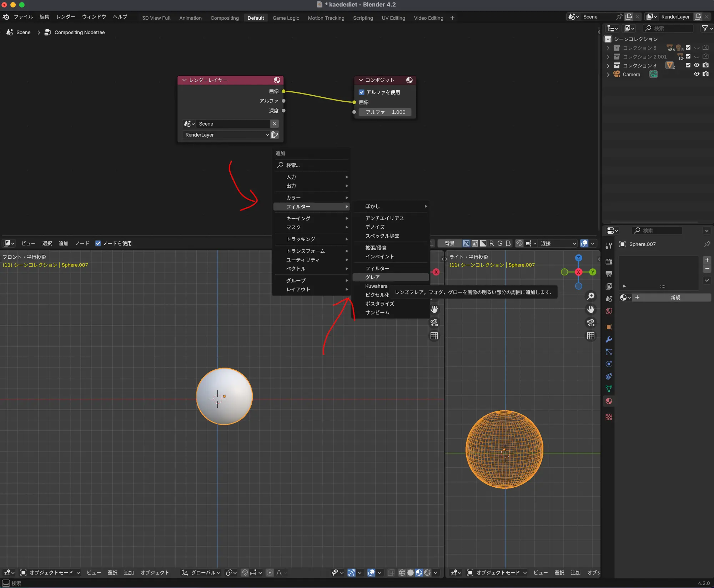The image size is (714, 588).
Task: Click zoom icon in right viewport
Action: [591, 296]
